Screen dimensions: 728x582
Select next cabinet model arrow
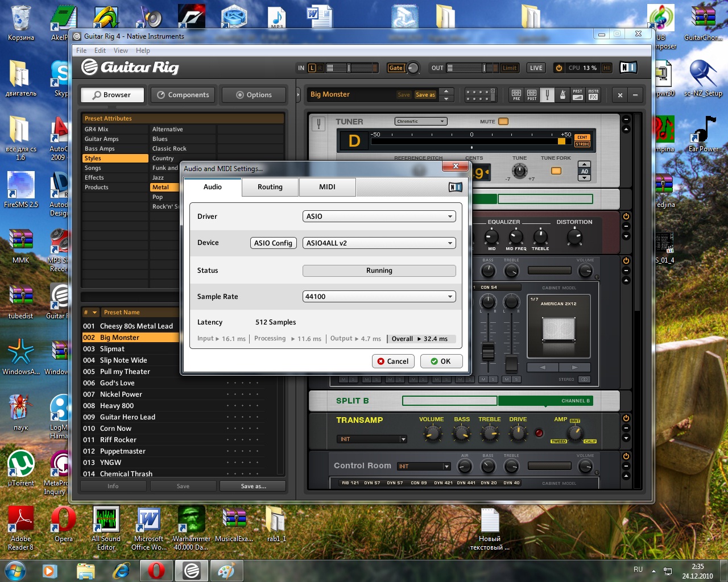(575, 367)
